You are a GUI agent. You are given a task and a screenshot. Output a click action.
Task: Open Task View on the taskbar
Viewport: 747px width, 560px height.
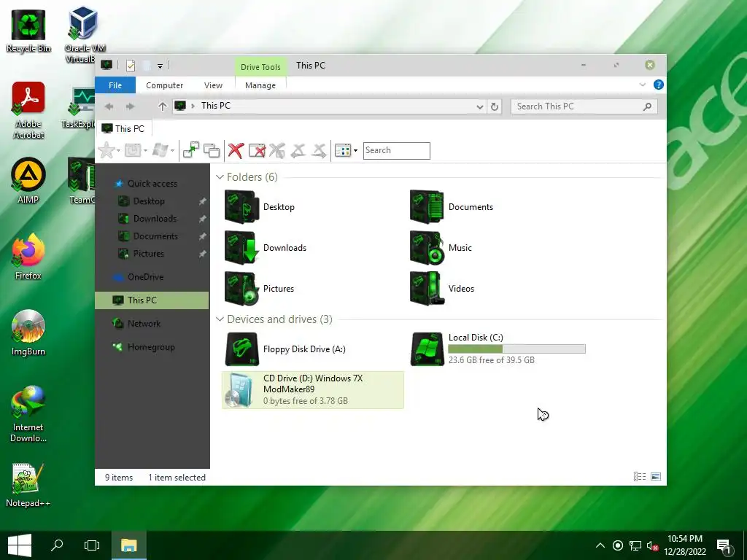[91, 545]
